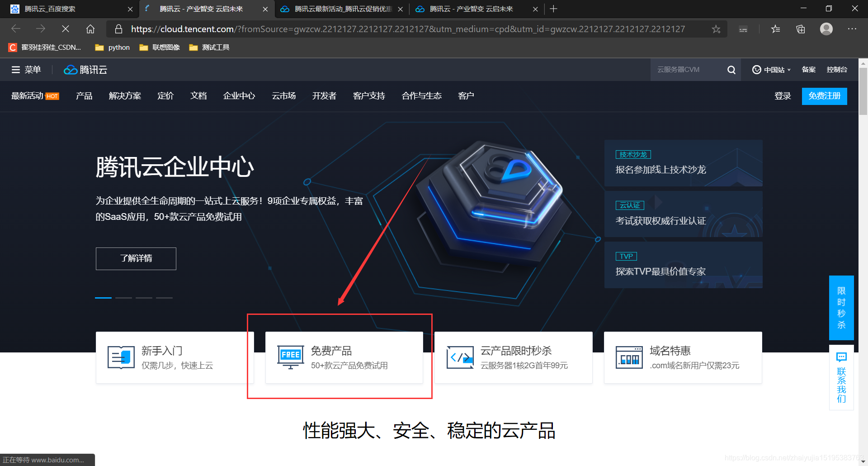Open the 联想图像 bookmarks folder
Image resolution: width=868 pixels, height=466 pixels.
pyautogui.click(x=160, y=48)
